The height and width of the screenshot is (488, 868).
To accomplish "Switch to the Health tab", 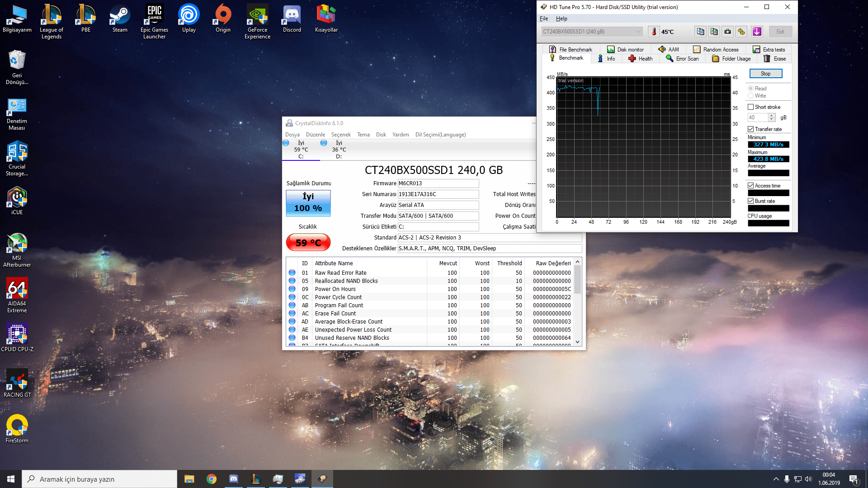I will [640, 59].
